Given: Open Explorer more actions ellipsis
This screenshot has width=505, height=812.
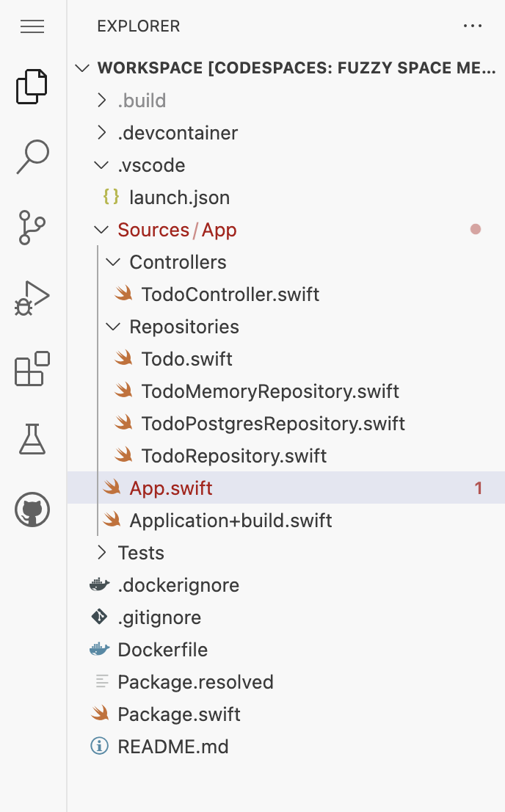Looking at the screenshot, I should point(473,26).
